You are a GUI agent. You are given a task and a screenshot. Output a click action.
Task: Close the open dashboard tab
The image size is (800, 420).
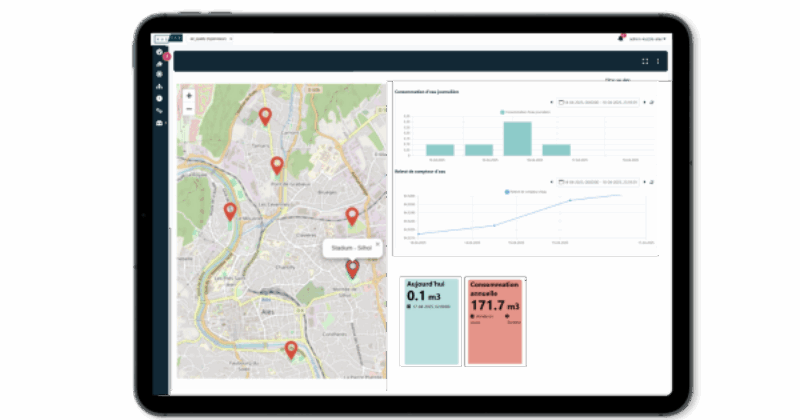point(231,38)
